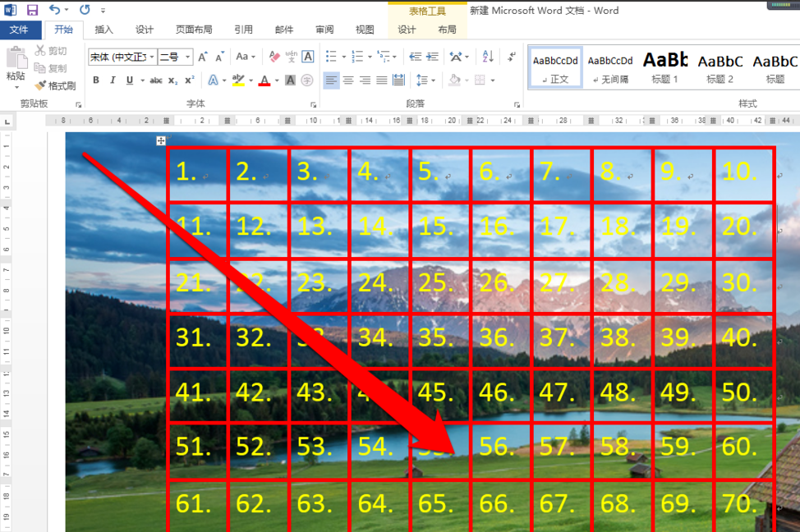Apply the 标题 2 (Heading 2) style
The image size is (800, 532).
tap(720, 68)
